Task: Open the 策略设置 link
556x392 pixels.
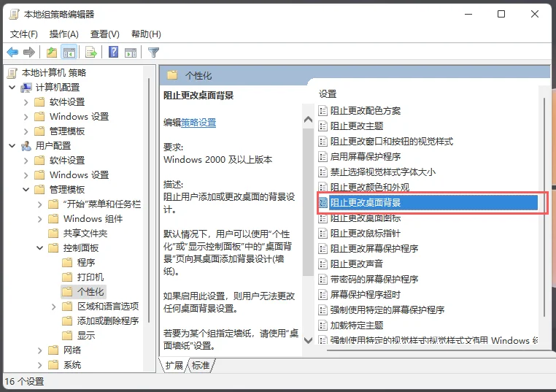Action: coord(198,123)
